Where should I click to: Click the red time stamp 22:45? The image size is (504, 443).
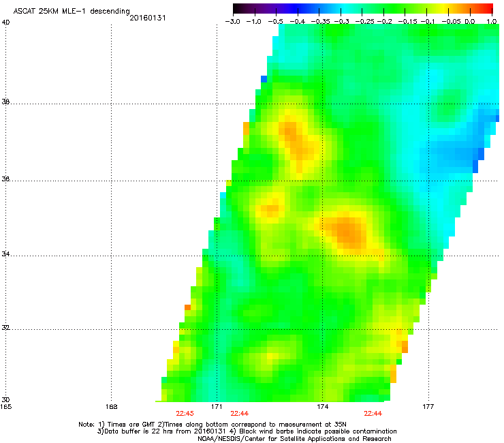point(185,414)
